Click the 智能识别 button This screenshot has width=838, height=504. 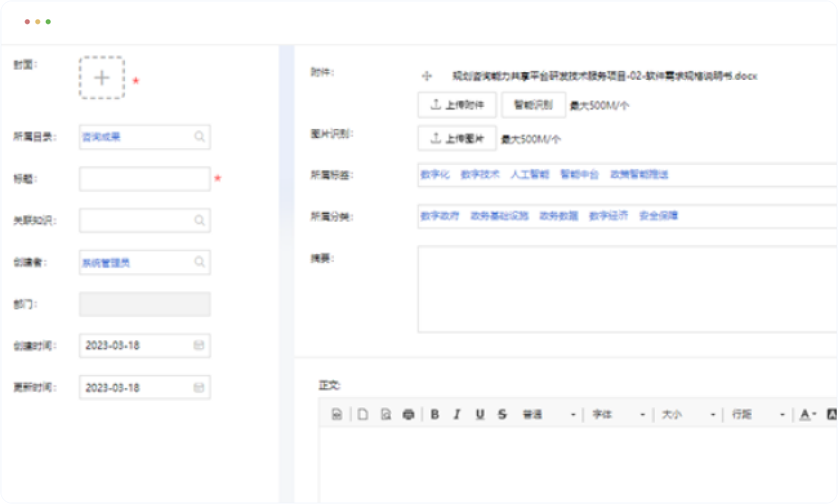pos(533,105)
